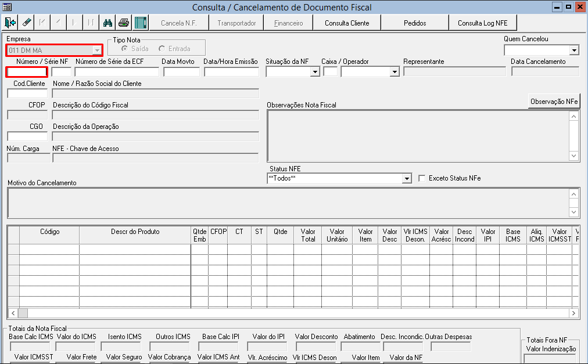This screenshot has height=364, width=588.
Task: Click the Aliq. ICMS column header
Action: tap(537, 236)
